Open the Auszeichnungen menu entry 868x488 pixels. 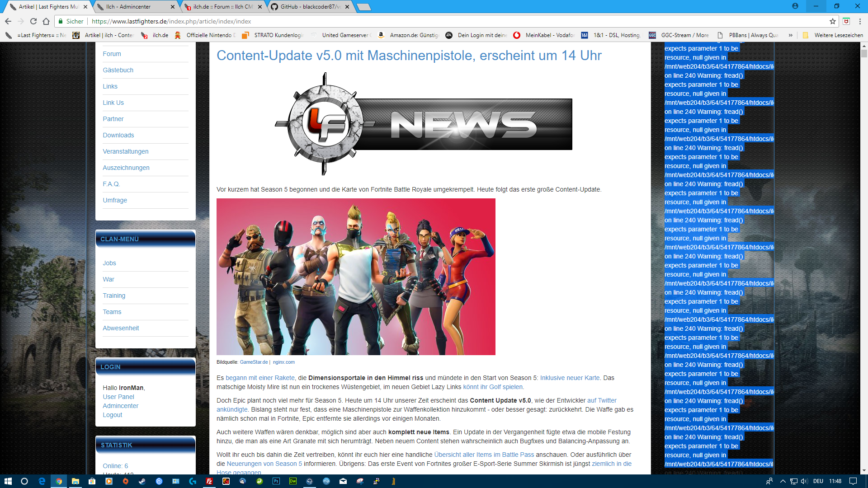pyautogui.click(x=126, y=168)
